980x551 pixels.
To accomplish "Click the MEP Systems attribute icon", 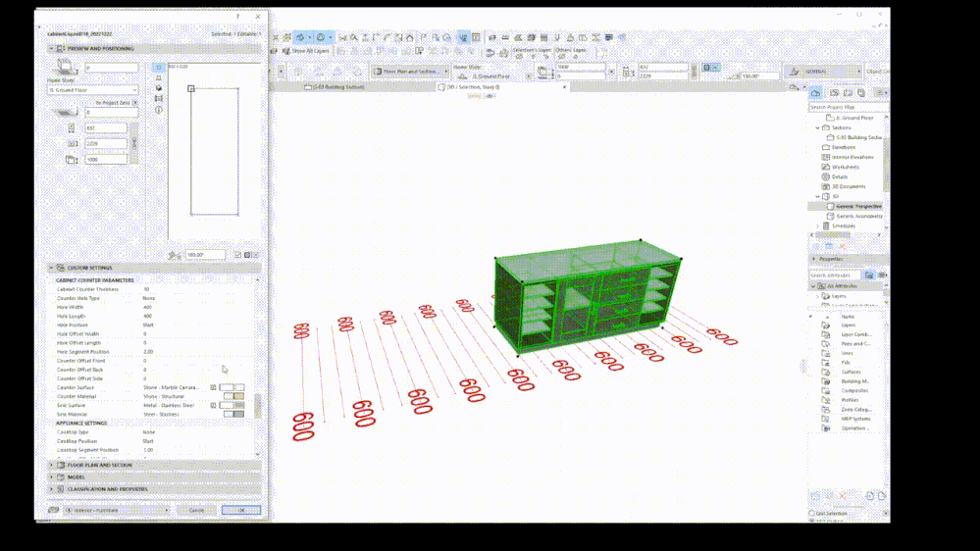I will 826,420.
